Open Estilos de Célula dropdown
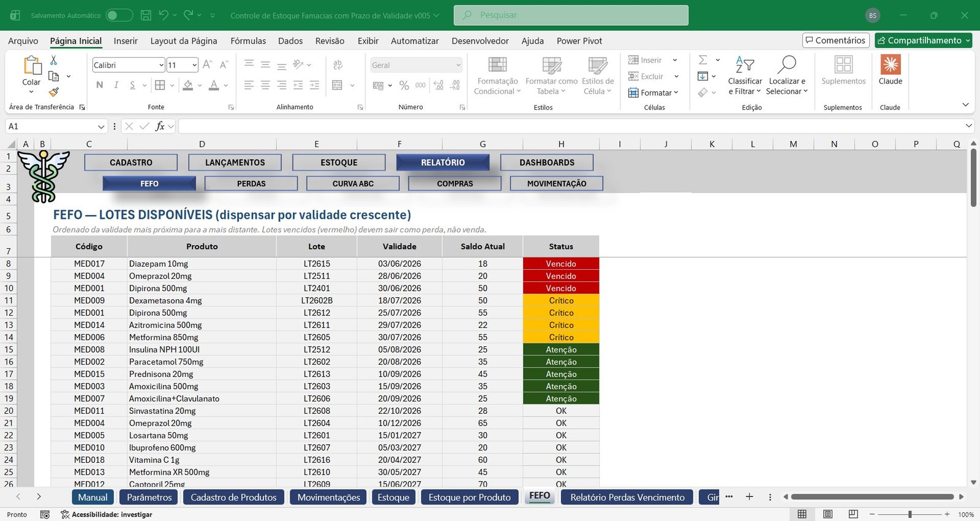 [598, 76]
